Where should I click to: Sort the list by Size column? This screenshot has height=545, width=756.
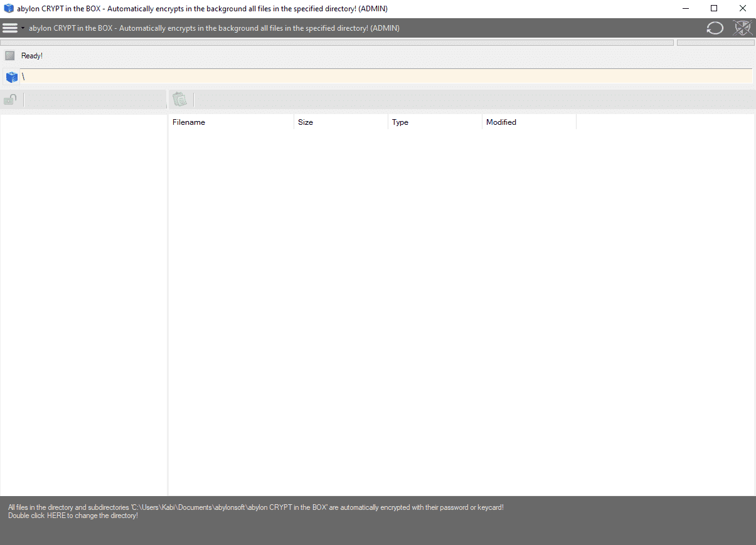pyautogui.click(x=341, y=122)
